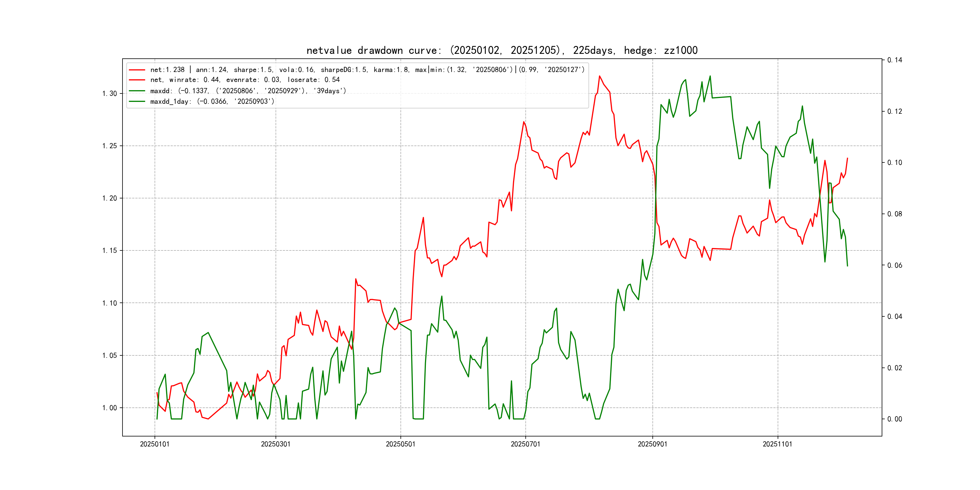Click red line swatch beside net:1.238 legend
The height and width of the screenshot is (490, 980).
click(x=137, y=70)
